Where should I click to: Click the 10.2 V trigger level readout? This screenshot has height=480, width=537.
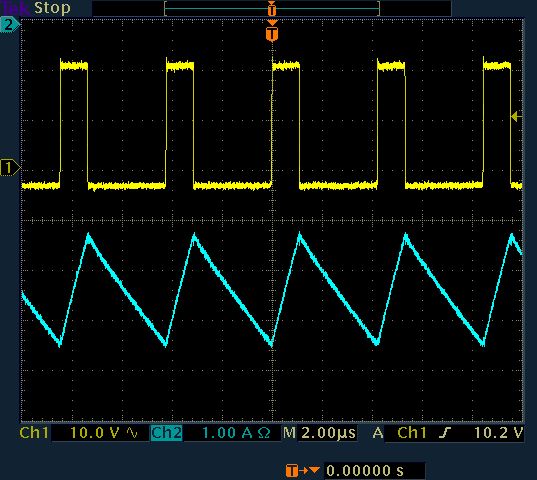click(499, 433)
